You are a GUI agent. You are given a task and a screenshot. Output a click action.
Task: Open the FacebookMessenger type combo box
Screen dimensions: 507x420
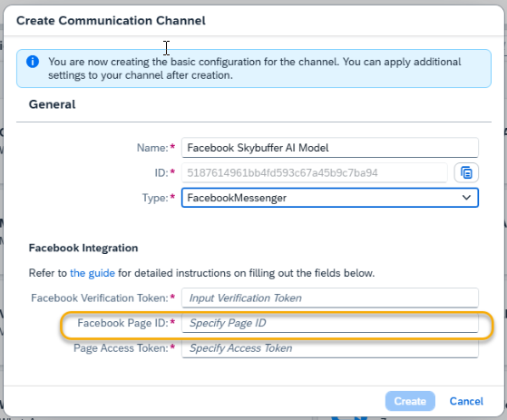(330, 198)
